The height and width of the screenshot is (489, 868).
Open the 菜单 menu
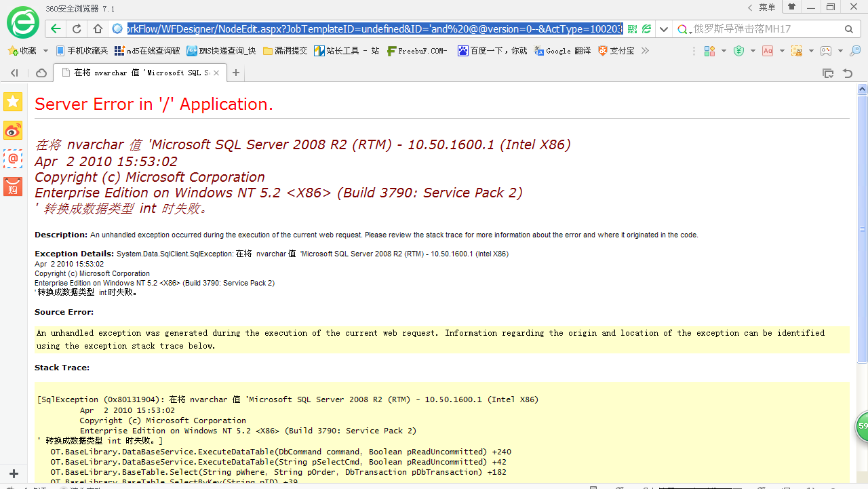tap(767, 7)
